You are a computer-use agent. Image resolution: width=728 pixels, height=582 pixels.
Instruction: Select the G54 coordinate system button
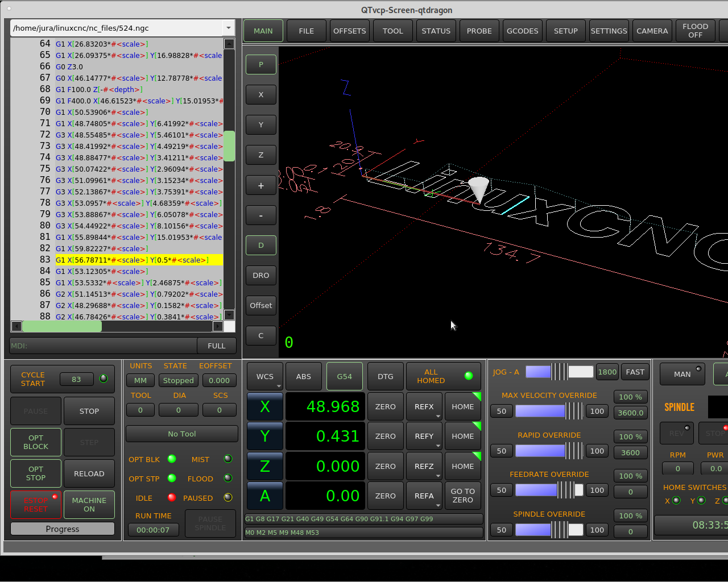click(345, 376)
